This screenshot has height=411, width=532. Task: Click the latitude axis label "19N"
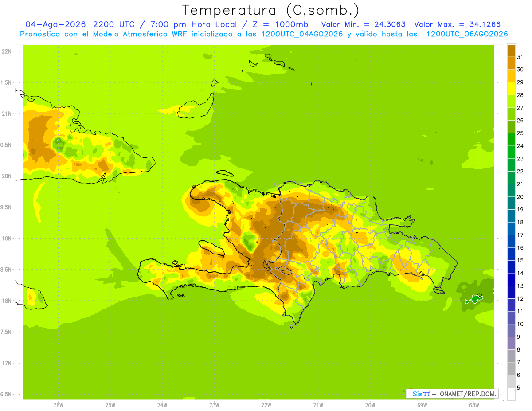pyautogui.click(x=7, y=238)
